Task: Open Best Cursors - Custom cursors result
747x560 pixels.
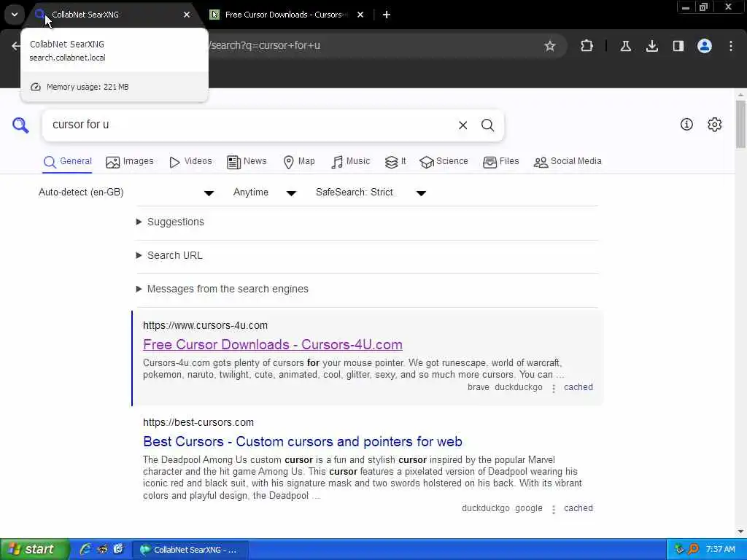Action: click(x=303, y=441)
